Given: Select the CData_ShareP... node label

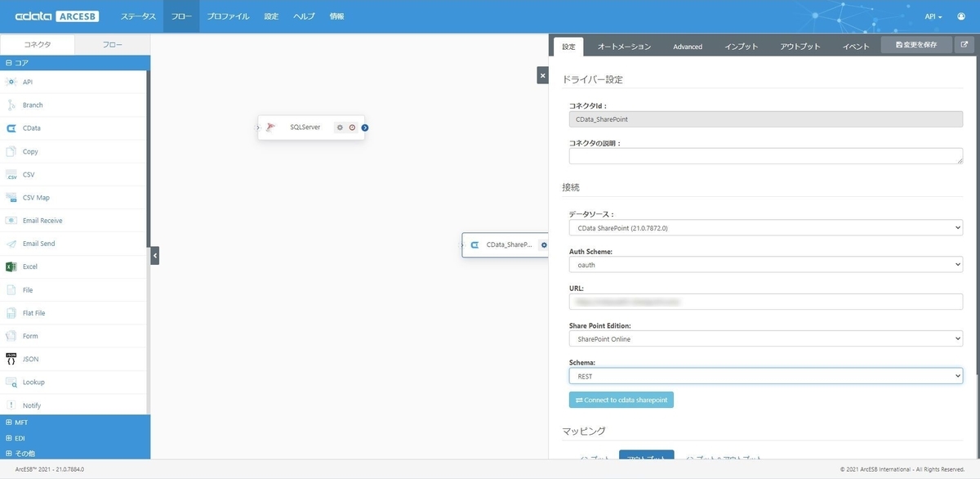Looking at the screenshot, I should click(x=510, y=245).
